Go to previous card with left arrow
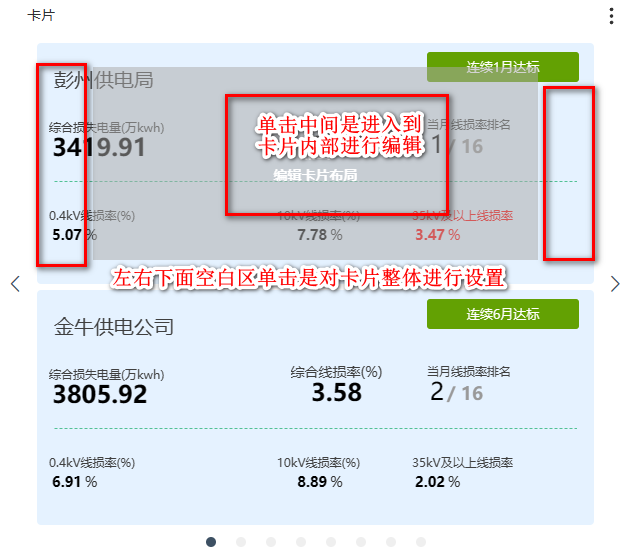The width and height of the screenshot is (627, 550). pos(15,284)
